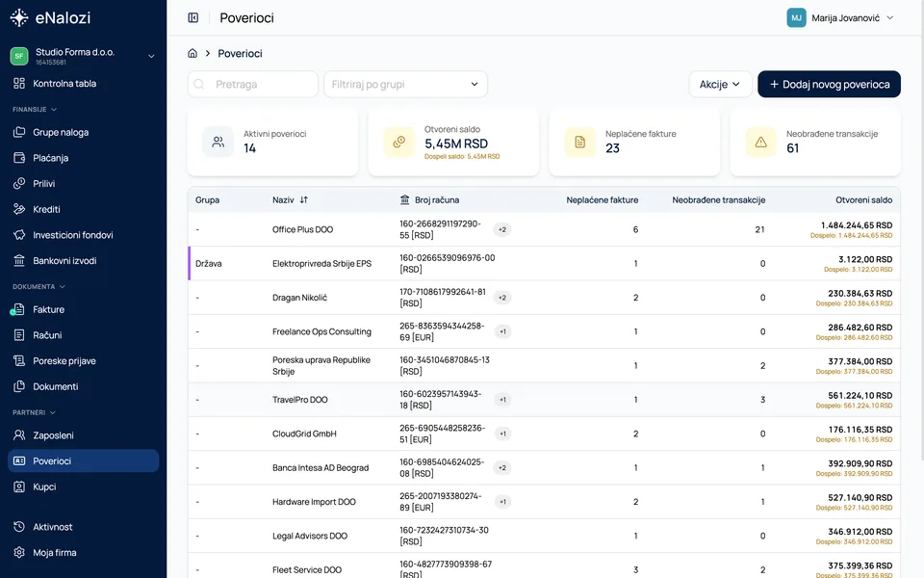Screen dimensions: 924x578
Task: Click the Zaposleni person icon
Action: pyautogui.click(x=19, y=435)
